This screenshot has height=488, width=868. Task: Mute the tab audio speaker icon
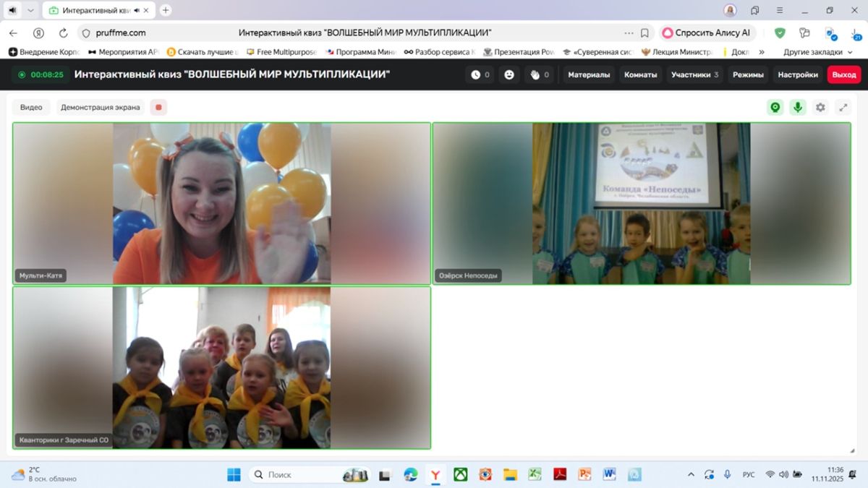12,10
